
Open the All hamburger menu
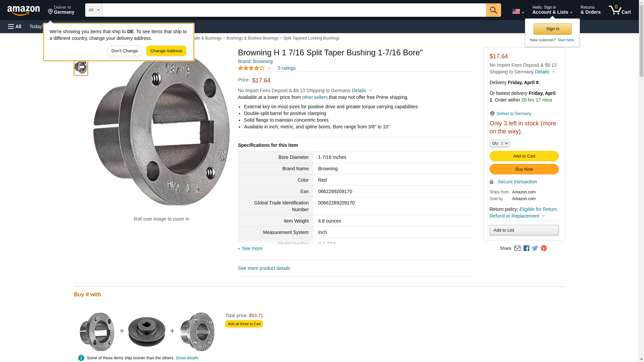pyautogui.click(x=15, y=26)
